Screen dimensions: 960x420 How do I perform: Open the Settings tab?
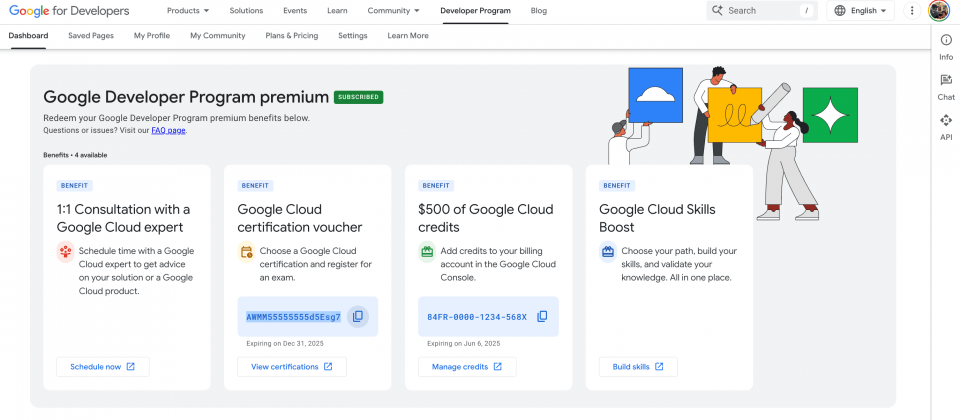(x=353, y=36)
